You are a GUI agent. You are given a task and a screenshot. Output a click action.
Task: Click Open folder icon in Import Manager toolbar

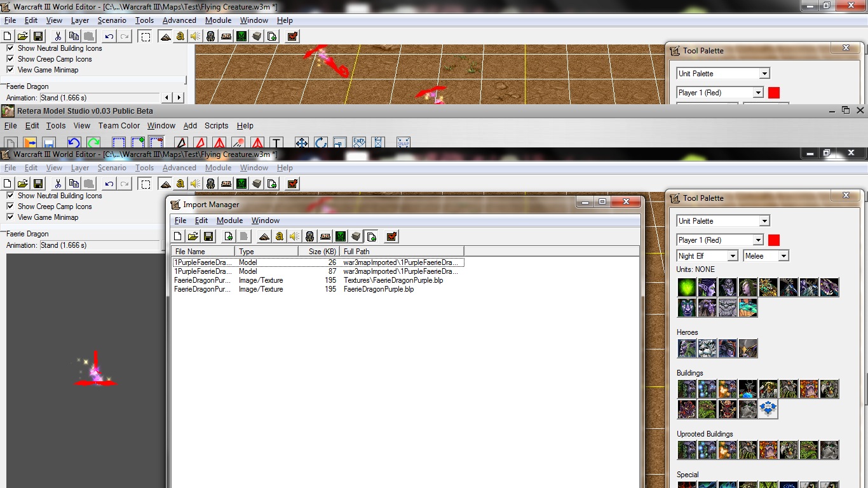193,236
